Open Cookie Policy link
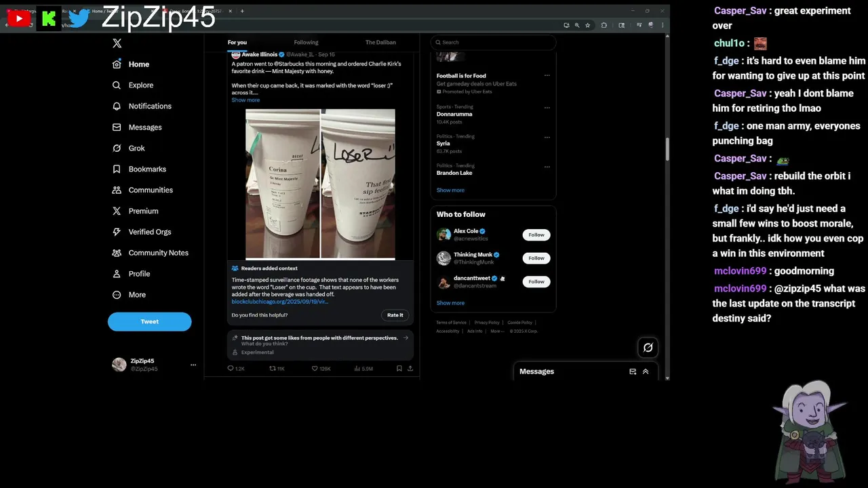The height and width of the screenshot is (488, 868). click(520, 323)
